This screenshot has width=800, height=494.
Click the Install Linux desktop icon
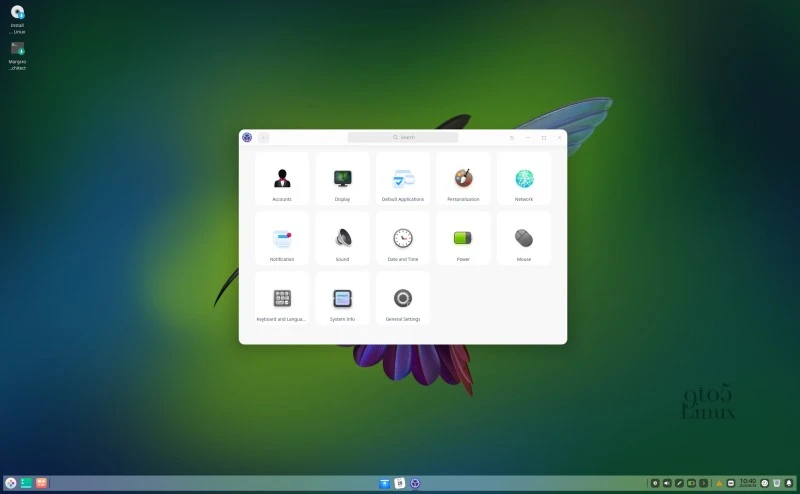pyautogui.click(x=17, y=19)
